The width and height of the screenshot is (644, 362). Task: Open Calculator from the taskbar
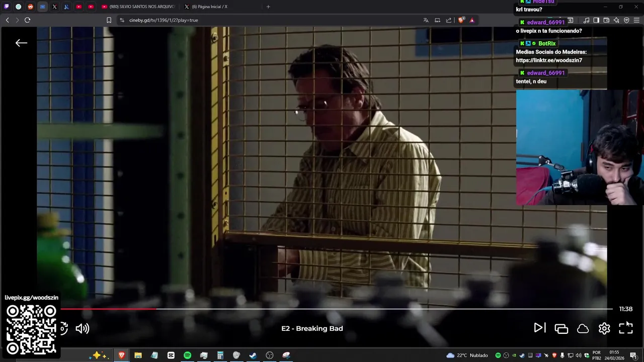coord(220,355)
